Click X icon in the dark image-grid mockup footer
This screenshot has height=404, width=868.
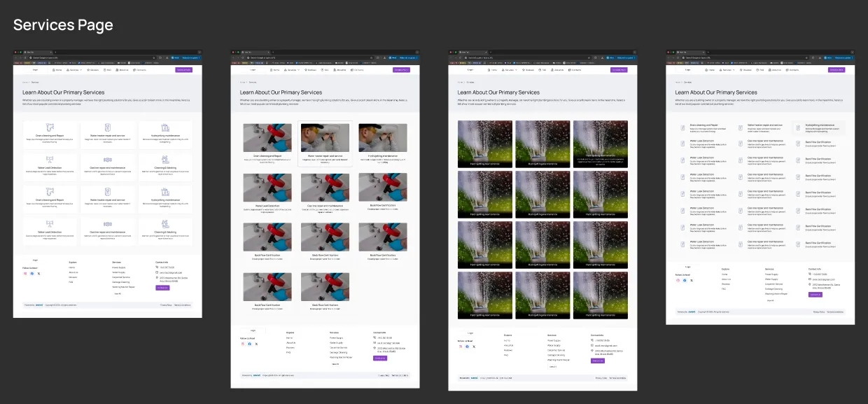click(474, 347)
